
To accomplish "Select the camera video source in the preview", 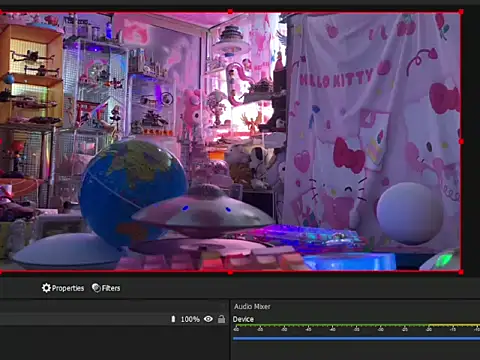I will click(231, 142).
